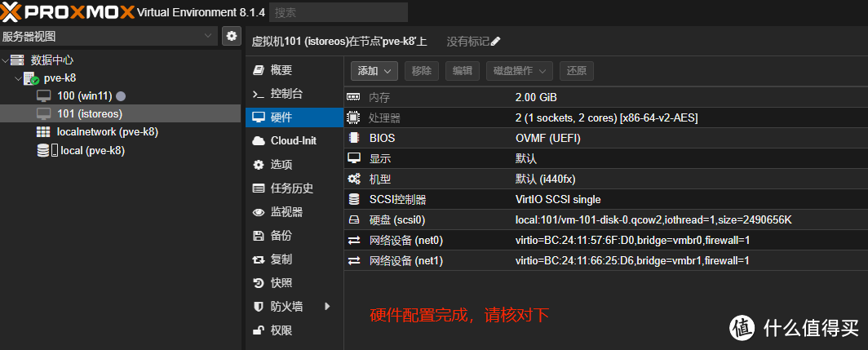Viewport: 868px width, 350px height.
Task: Click the processor chip icon
Action: [x=354, y=118]
